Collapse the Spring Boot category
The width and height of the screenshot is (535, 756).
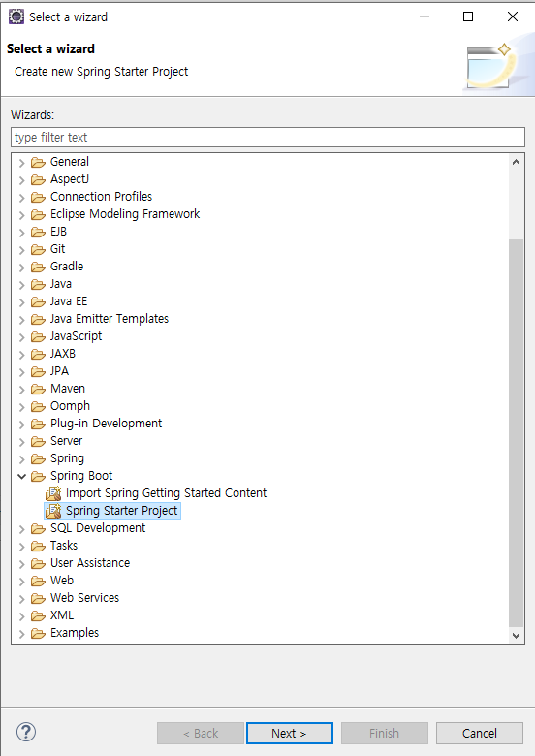coord(21,476)
